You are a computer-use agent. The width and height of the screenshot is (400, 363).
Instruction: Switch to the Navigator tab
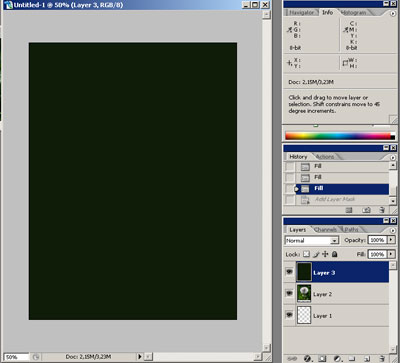301,13
